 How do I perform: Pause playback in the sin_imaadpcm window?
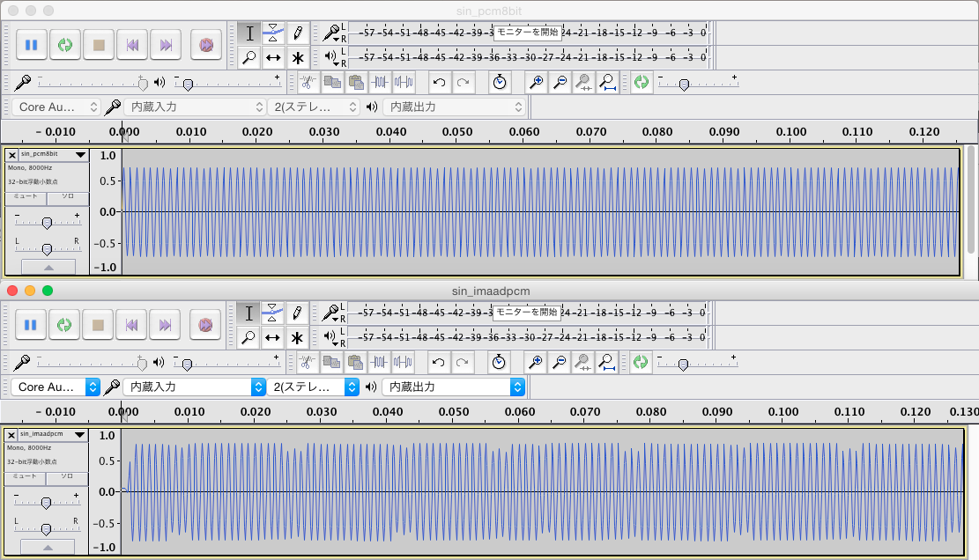click(x=31, y=325)
